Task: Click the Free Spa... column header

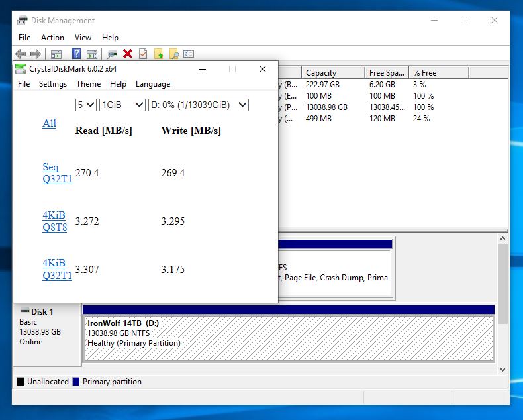Action: [387, 72]
